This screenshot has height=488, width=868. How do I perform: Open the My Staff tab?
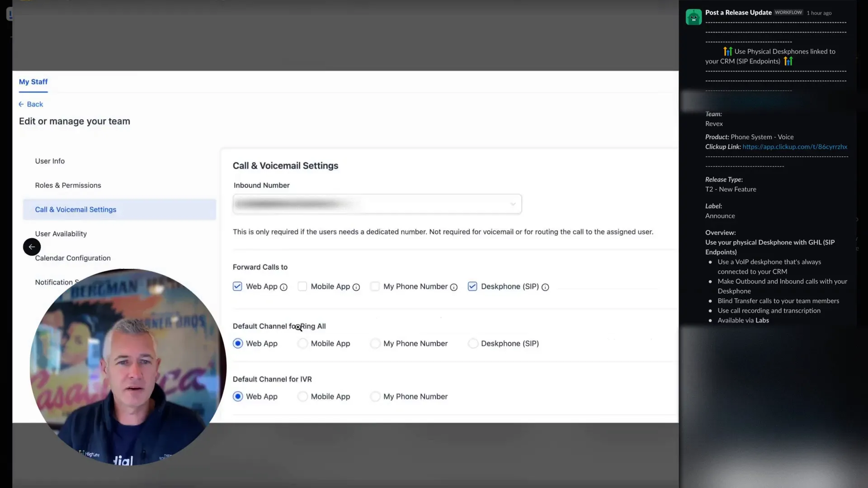[x=33, y=82]
